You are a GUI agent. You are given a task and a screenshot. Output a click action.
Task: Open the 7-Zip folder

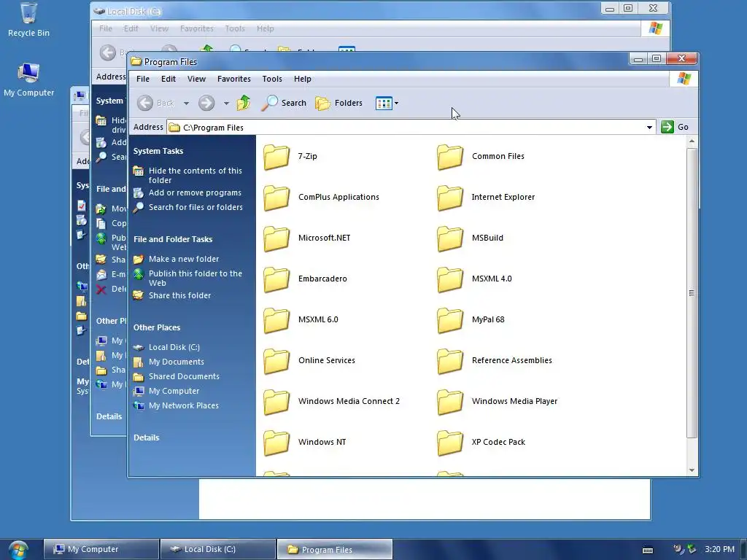pos(290,157)
